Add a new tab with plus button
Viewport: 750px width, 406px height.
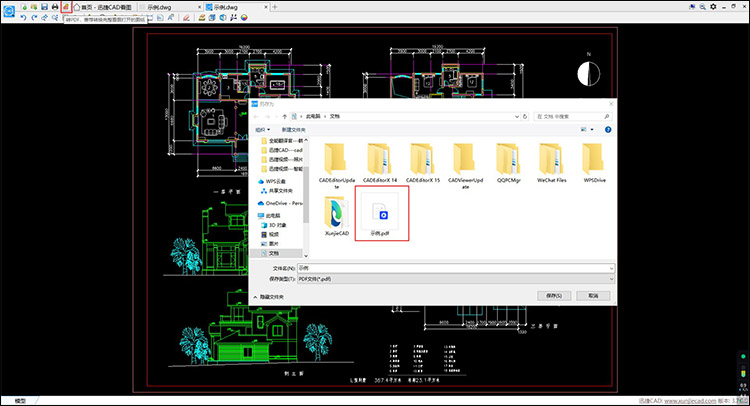[275, 7]
